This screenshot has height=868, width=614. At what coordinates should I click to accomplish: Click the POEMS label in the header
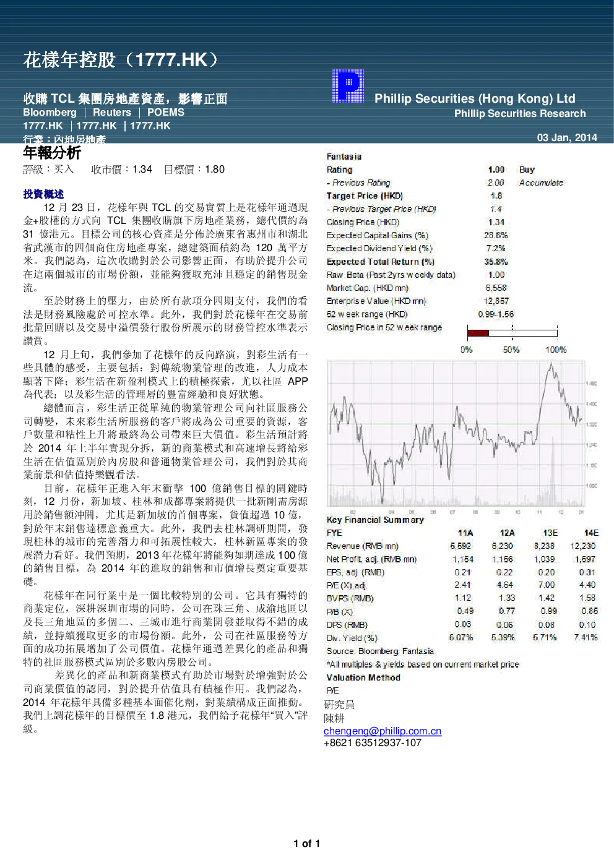tap(166, 112)
